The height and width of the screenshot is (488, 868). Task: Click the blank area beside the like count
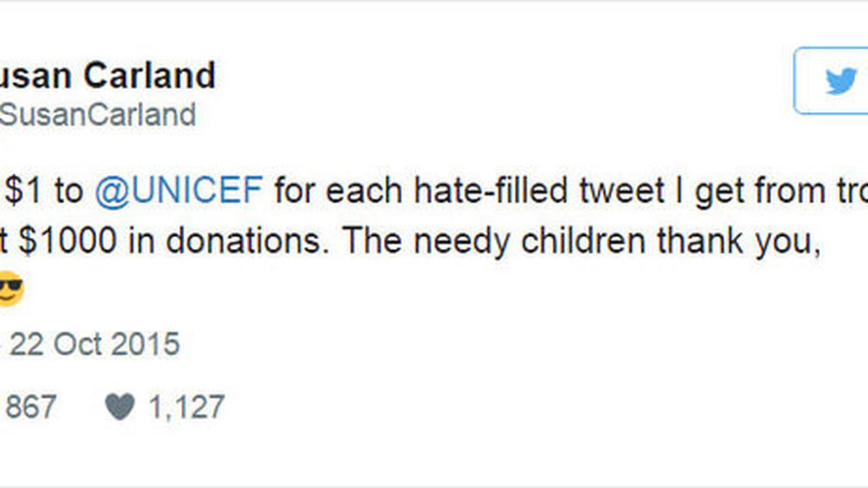point(475,408)
